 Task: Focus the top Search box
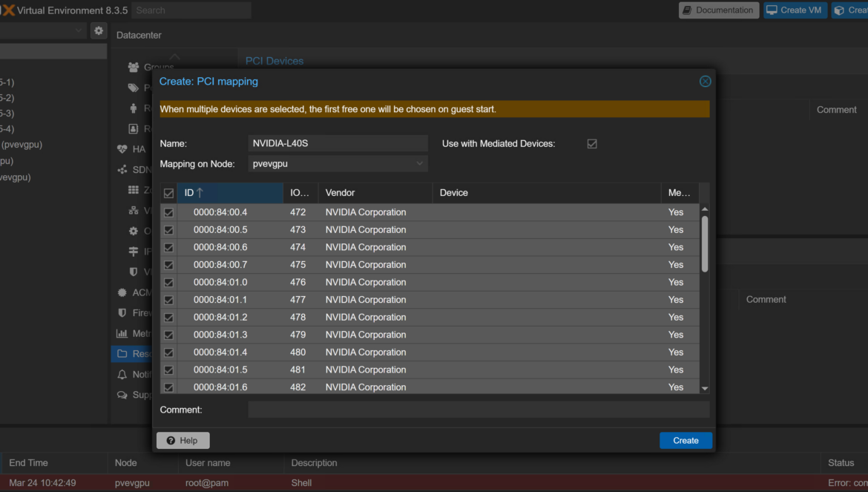(191, 10)
